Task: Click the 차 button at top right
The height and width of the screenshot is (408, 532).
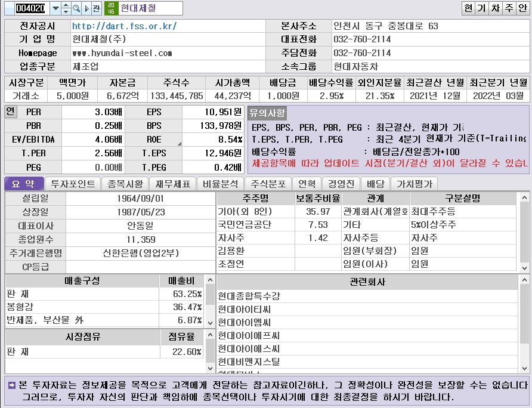Action: pos(496,8)
